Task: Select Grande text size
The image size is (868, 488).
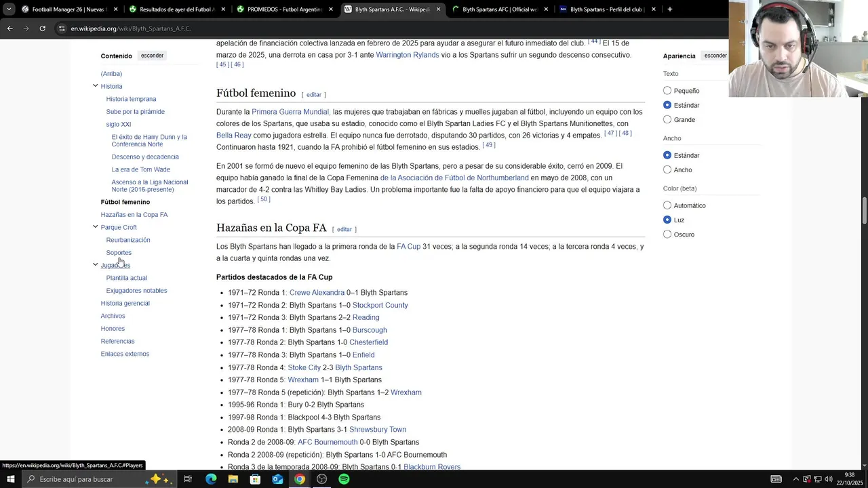Action: click(667, 119)
